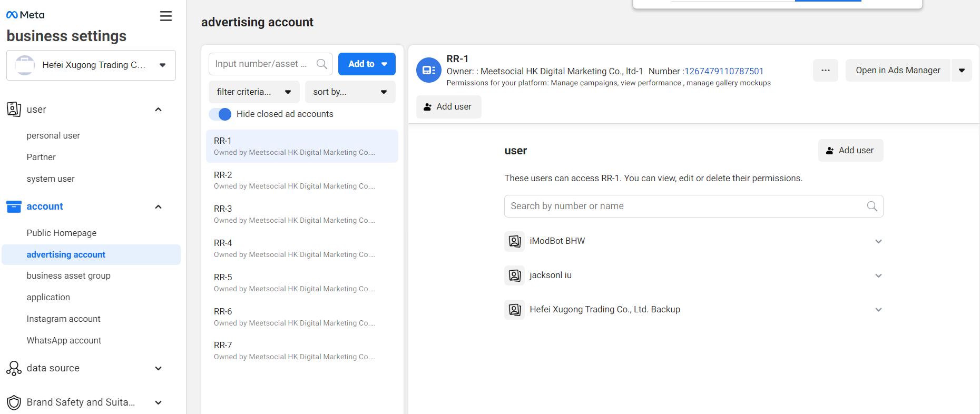Click the search magnifier in asset input
Screen dimensions: 980x414
pyautogui.click(x=322, y=64)
